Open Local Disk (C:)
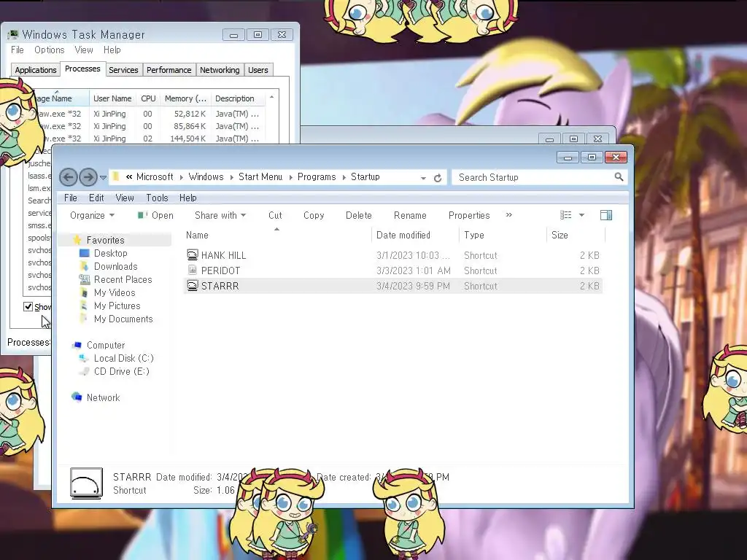747x560 pixels. [x=123, y=358]
